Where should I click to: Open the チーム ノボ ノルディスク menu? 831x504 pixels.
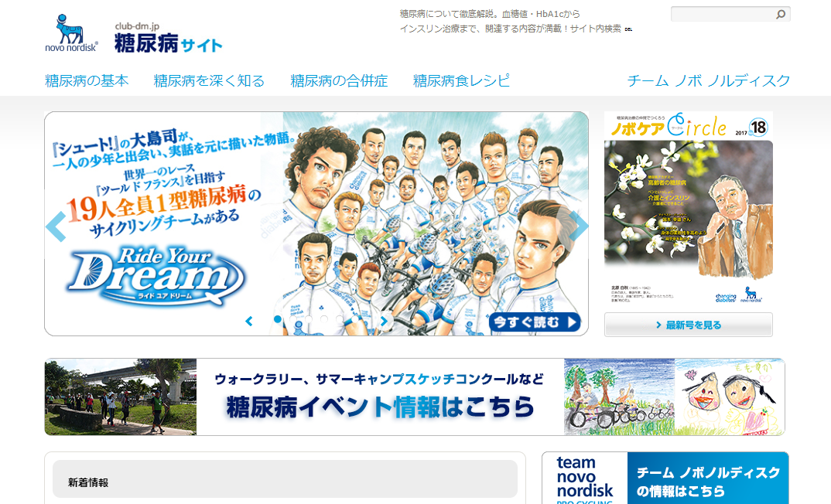[x=709, y=80]
